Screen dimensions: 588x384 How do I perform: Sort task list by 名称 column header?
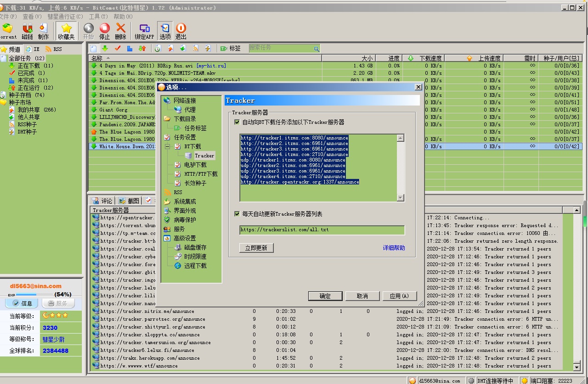(205, 58)
